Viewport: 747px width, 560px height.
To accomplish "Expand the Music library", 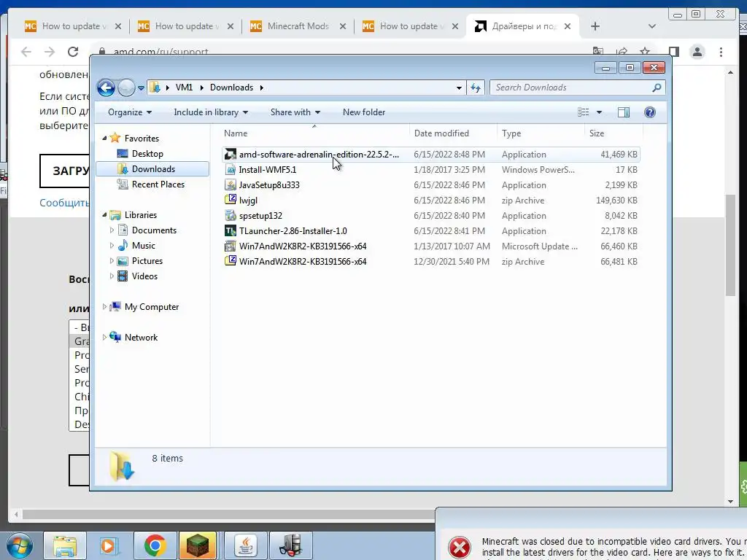I will click(112, 246).
